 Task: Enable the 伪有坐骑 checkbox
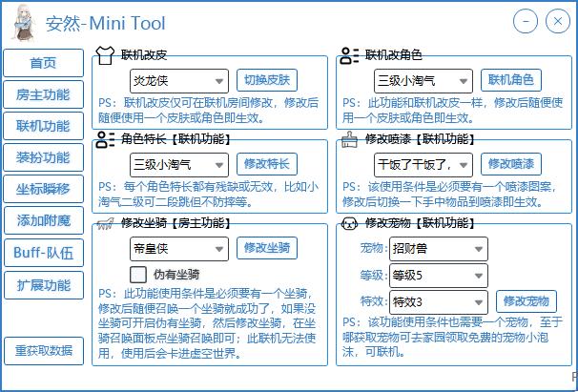click(x=138, y=275)
